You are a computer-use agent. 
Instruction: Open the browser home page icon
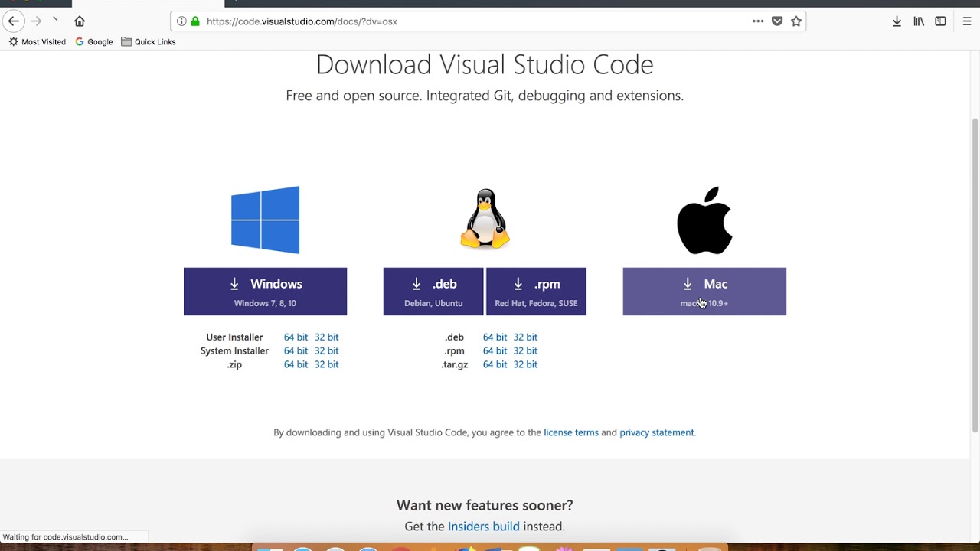(80, 21)
